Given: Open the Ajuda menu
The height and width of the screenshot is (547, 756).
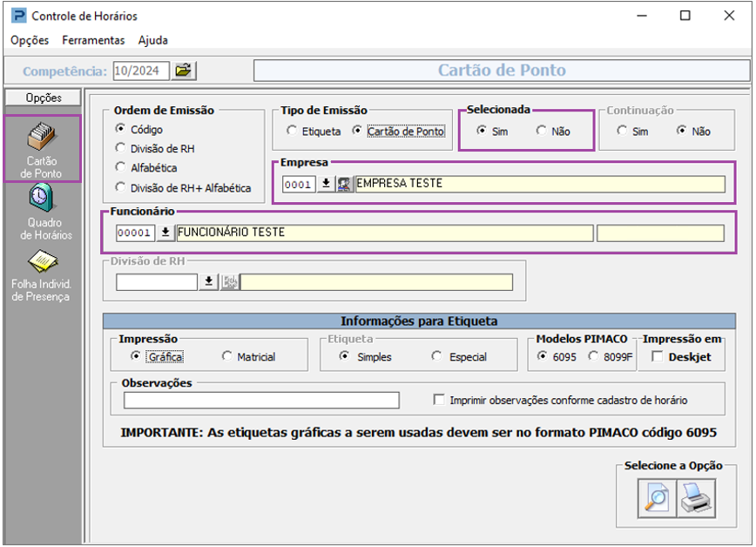Looking at the screenshot, I should point(153,40).
